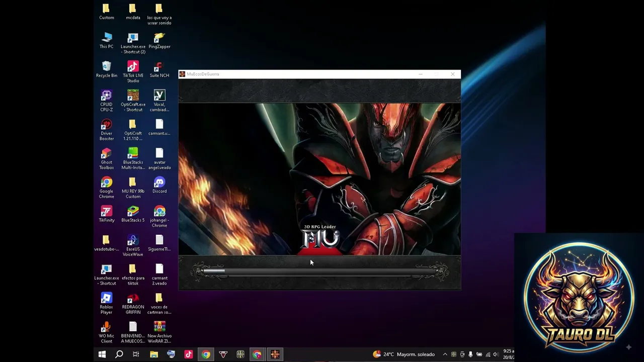The width and height of the screenshot is (644, 362).
Task: Select the carmant 2.veado file
Action: [x=159, y=275]
